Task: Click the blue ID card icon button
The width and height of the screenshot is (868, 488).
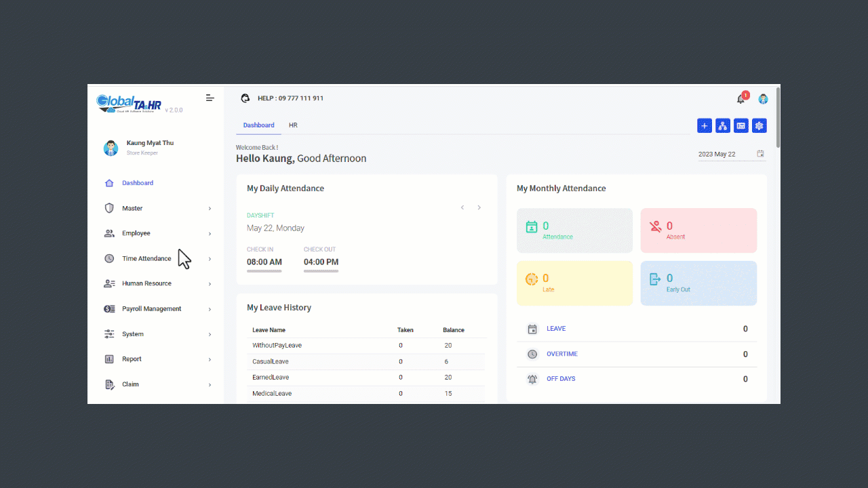Action: (741, 125)
